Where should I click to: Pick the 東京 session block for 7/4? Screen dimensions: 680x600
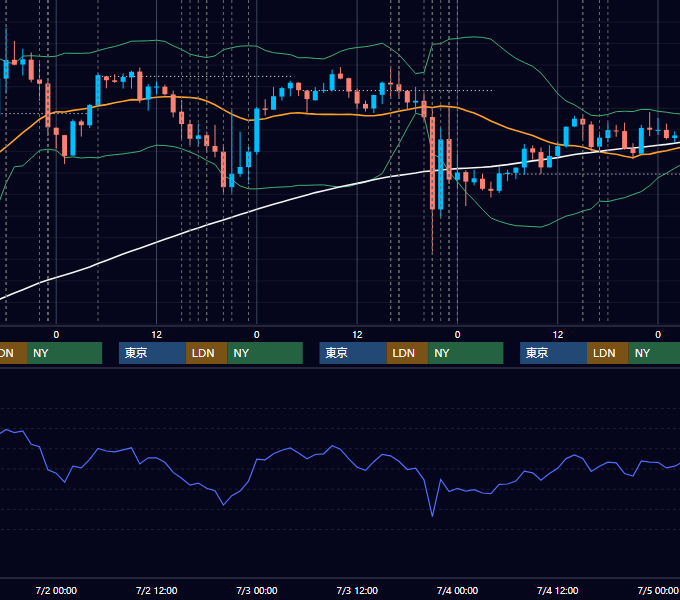tap(553, 353)
